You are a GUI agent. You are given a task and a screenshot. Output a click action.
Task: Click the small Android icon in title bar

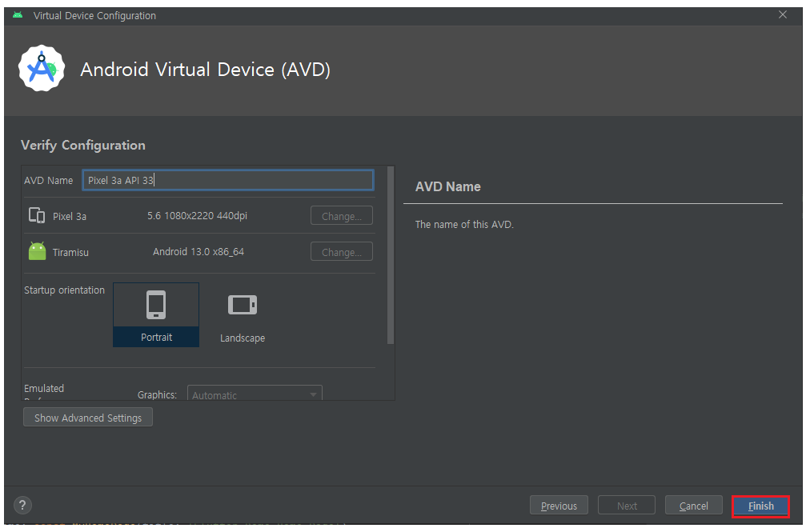(x=18, y=15)
